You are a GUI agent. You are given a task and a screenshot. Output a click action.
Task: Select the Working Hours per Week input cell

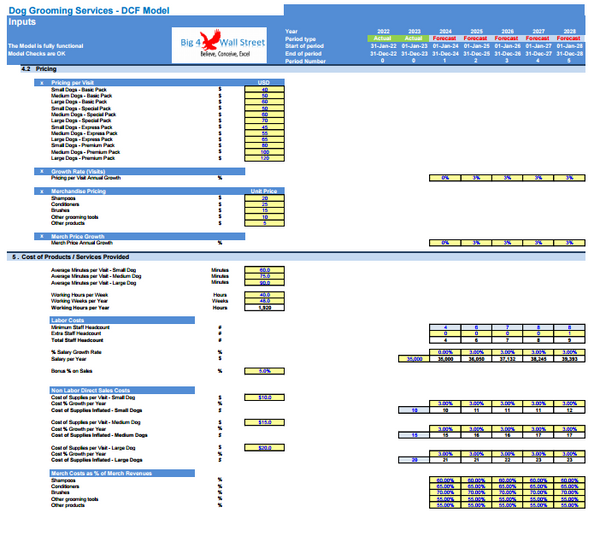264,296
